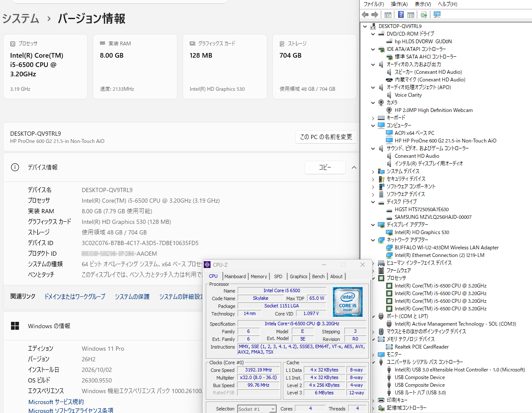Select the Realtek PCIE CardReader entry
532x413 pixels.
(421, 347)
